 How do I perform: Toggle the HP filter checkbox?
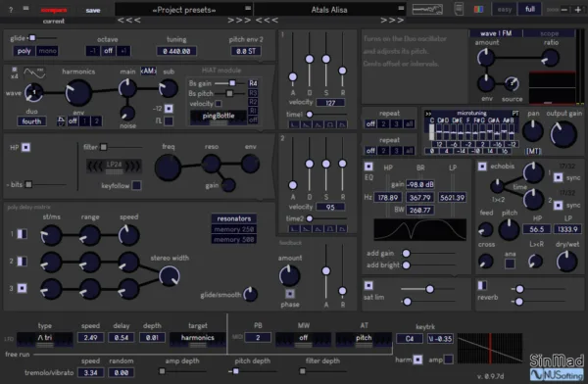click(x=25, y=147)
